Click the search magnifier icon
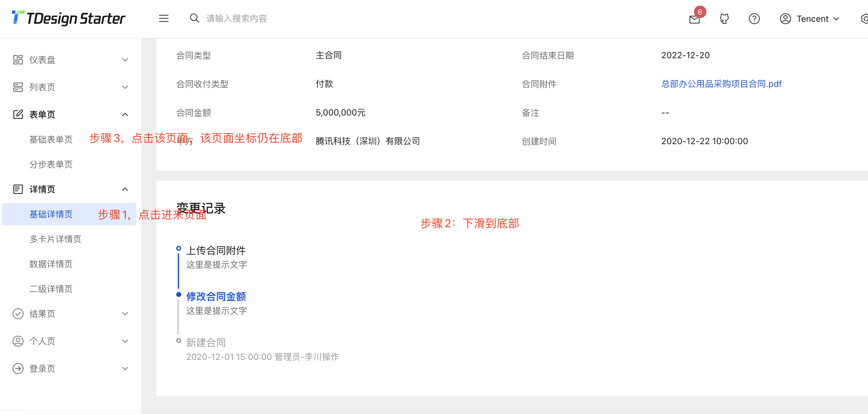 coord(194,18)
